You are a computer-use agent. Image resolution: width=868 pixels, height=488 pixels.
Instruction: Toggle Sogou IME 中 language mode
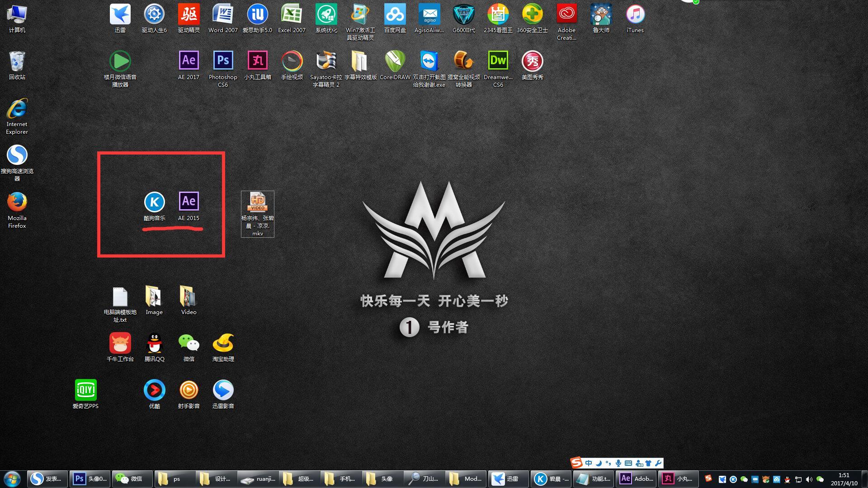(589, 463)
